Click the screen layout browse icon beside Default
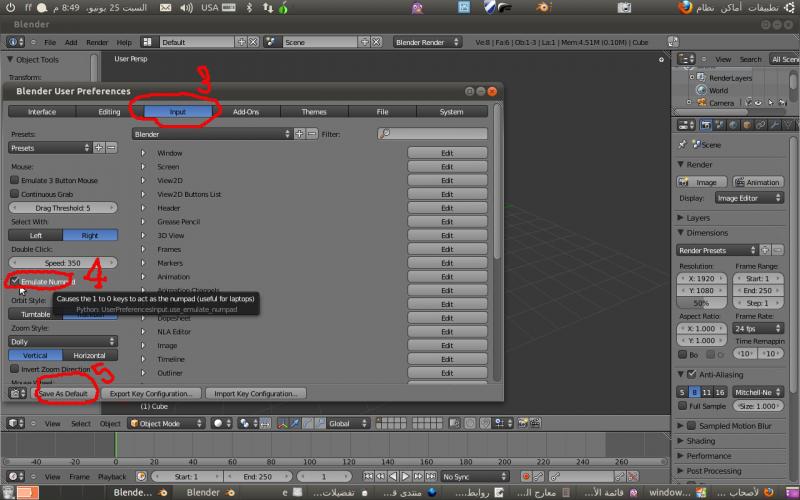Viewport: 800px width, 500px height. click(147, 42)
